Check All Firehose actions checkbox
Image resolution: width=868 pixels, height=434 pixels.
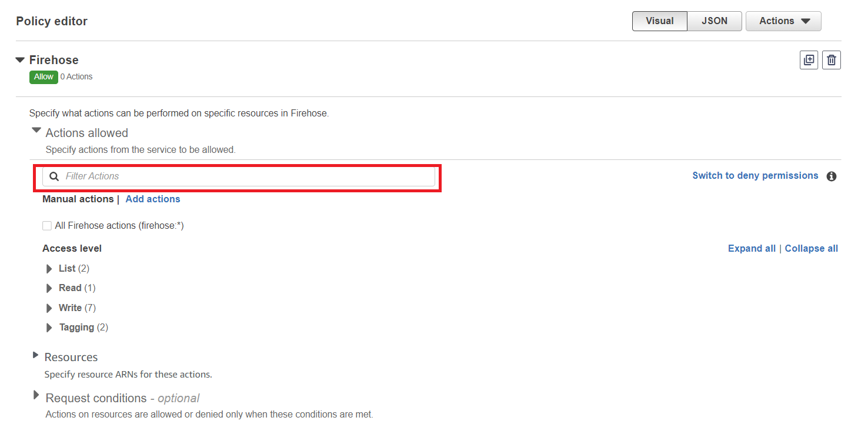(x=47, y=226)
